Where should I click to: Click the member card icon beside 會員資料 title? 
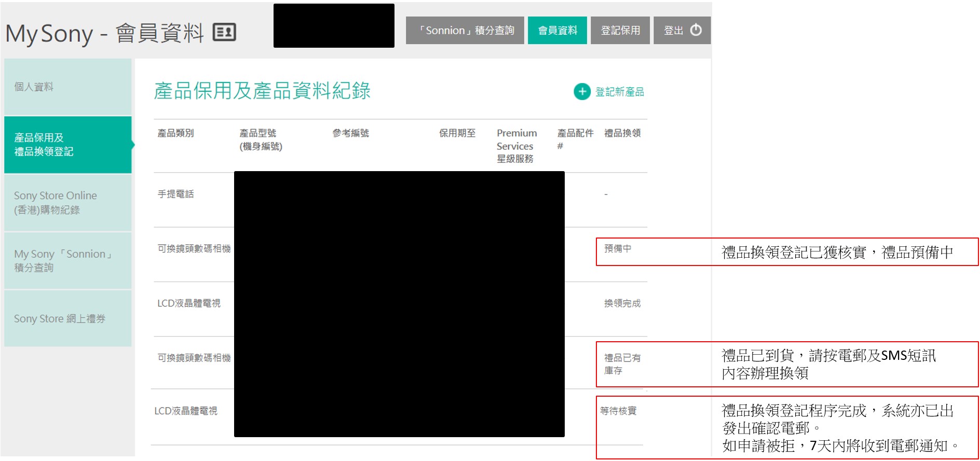pyautogui.click(x=224, y=32)
